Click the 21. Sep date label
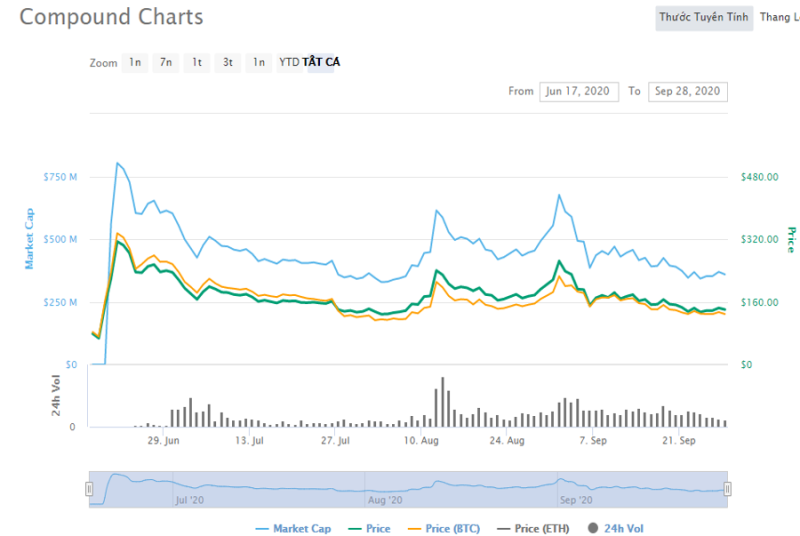The width and height of the screenshot is (800, 536). click(x=679, y=441)
